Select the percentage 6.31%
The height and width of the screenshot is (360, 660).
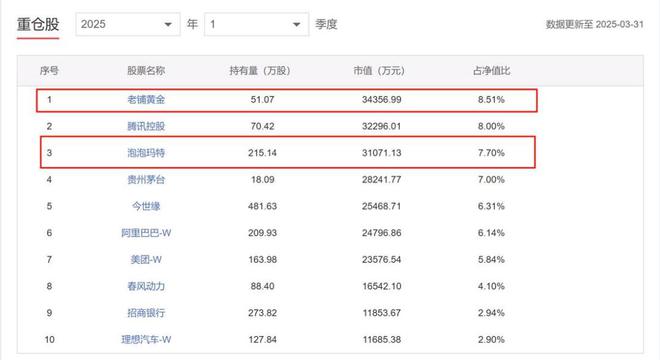(x=491, y=206)
